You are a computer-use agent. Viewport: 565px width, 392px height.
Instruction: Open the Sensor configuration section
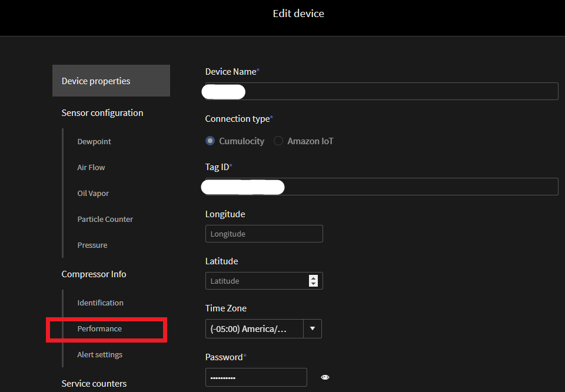[x=102, y=113]
